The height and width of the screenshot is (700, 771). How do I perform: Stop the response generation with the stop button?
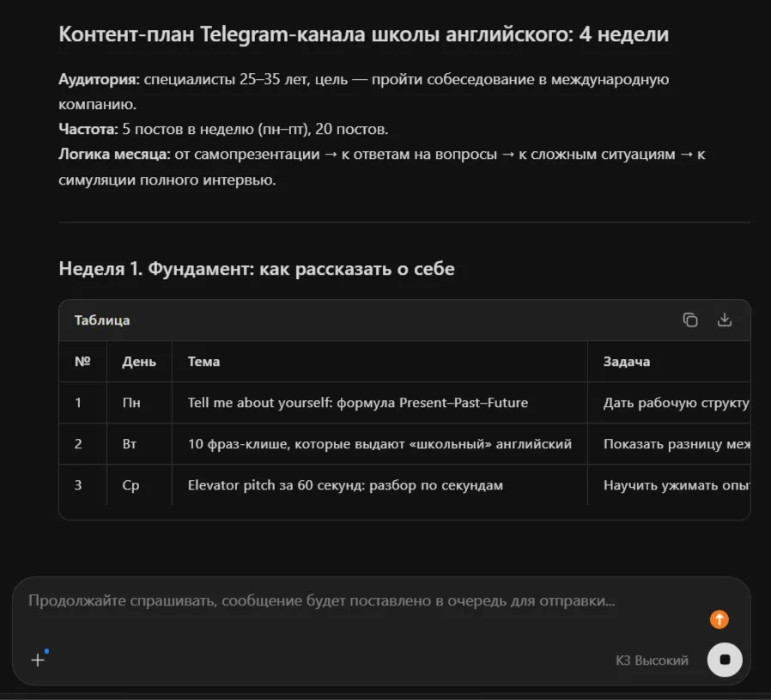725,660
